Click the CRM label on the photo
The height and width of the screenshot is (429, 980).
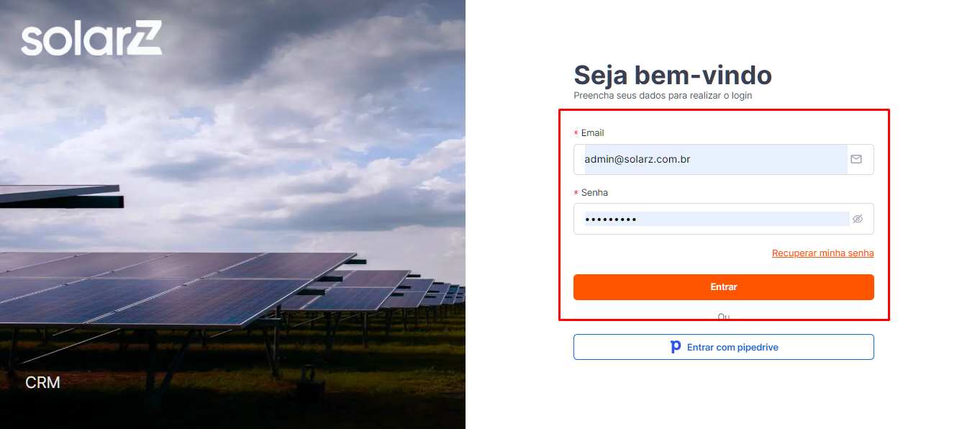[x=42, y=382]
